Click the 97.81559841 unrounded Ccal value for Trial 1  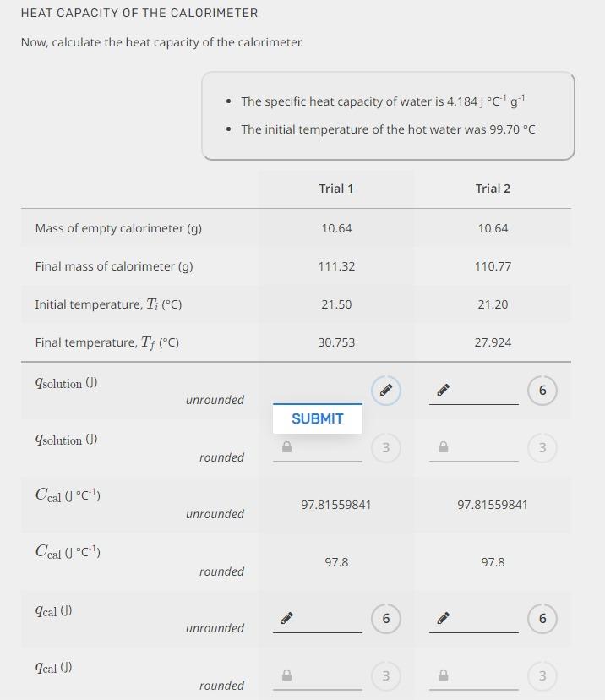coord(336,503)
